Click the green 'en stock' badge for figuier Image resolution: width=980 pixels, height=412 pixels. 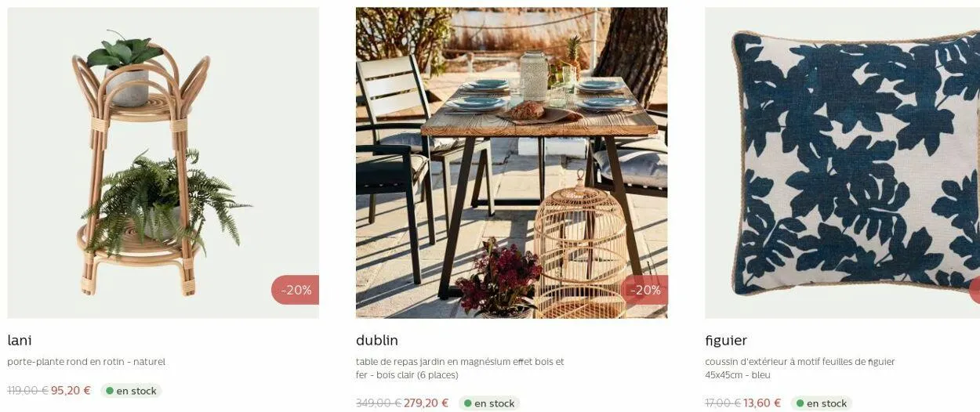pos(821,403)
